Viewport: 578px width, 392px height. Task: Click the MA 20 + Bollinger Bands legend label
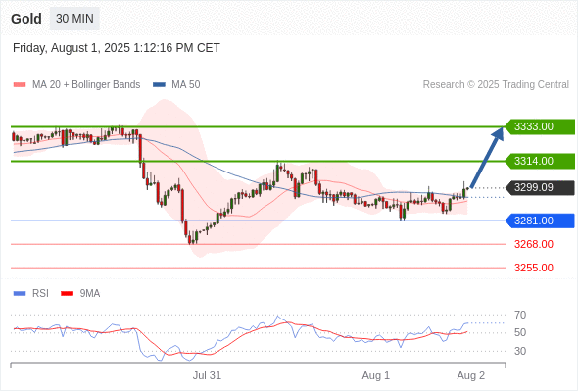86,85
